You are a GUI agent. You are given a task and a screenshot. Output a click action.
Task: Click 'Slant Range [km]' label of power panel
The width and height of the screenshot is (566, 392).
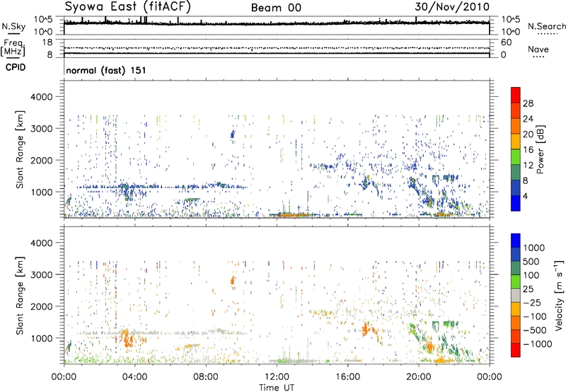pos(20,149)
